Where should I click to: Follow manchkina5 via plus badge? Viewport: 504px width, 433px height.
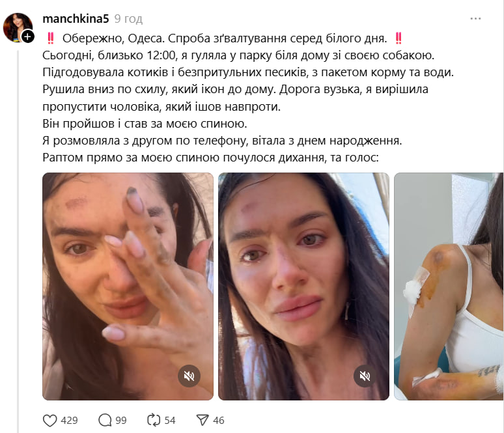[28, 36]
